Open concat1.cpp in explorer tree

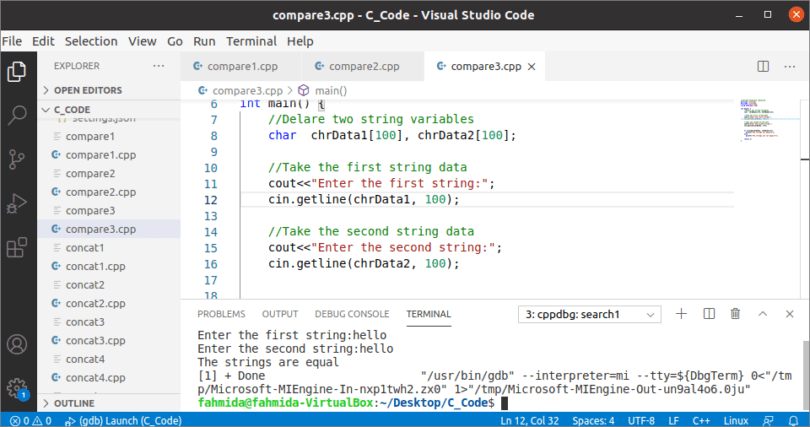click(x=109, y=266)
